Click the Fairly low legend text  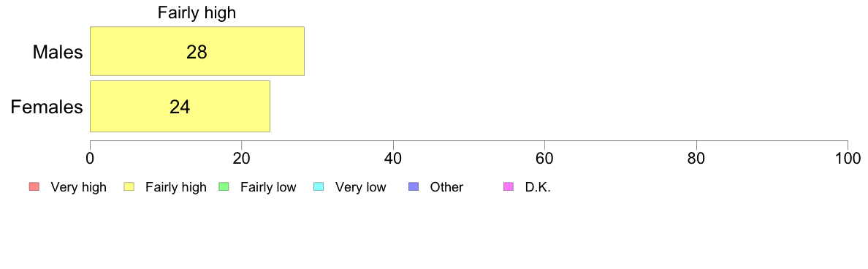(x=268, y=188)
